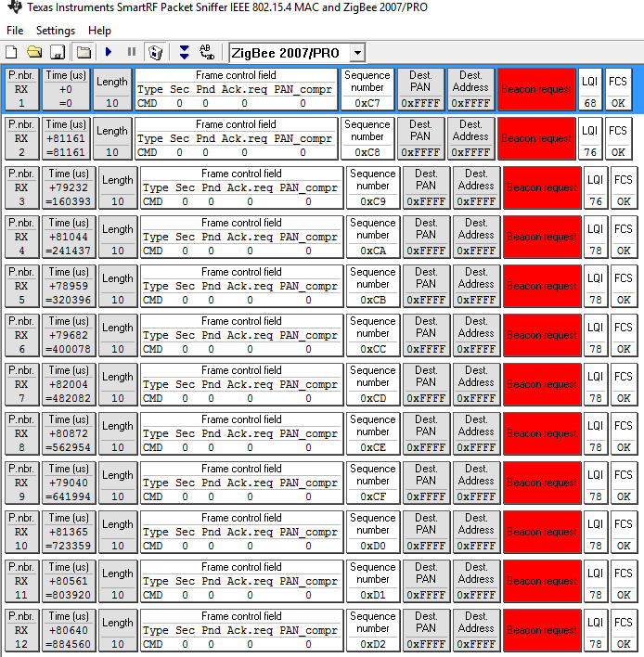
Task: Click sequence number 0xCA
Action: (372, 251)
